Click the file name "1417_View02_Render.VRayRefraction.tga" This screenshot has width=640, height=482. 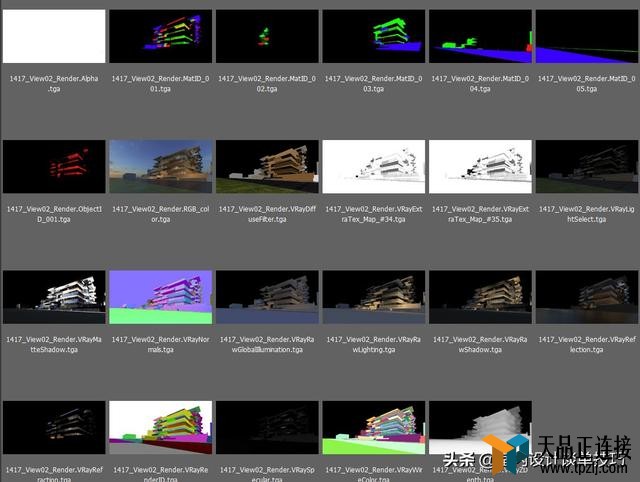tap(54, 474)
